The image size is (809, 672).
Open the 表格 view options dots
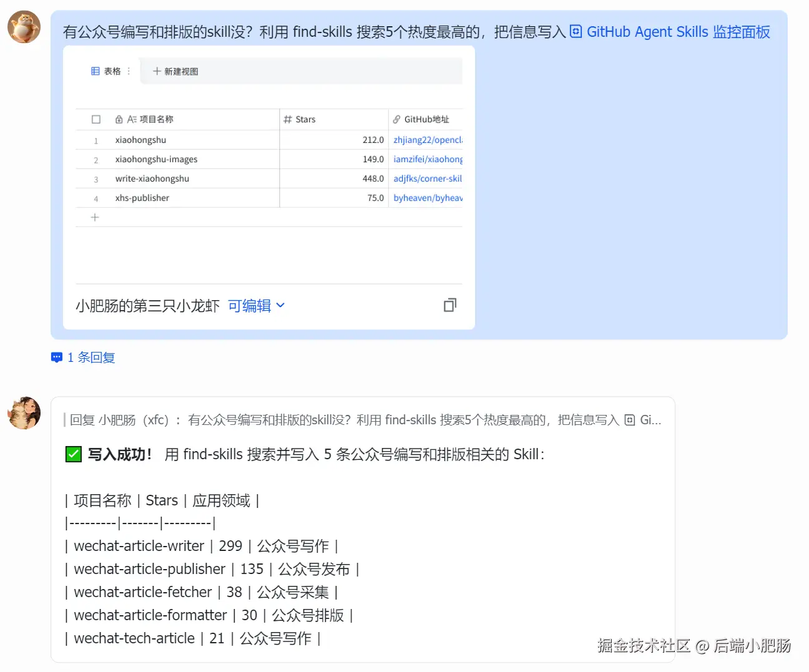pyautogui.click(x=129, y=71)
